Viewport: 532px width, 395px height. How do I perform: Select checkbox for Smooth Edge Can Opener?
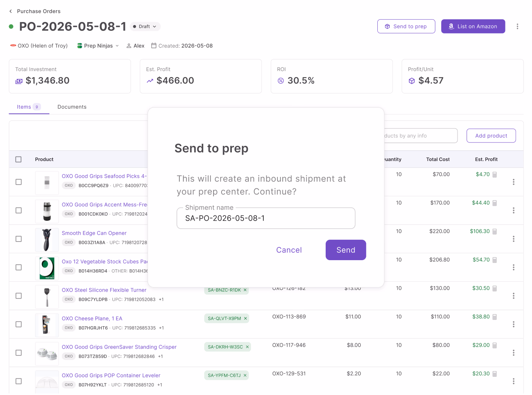(x=18, y=239)
